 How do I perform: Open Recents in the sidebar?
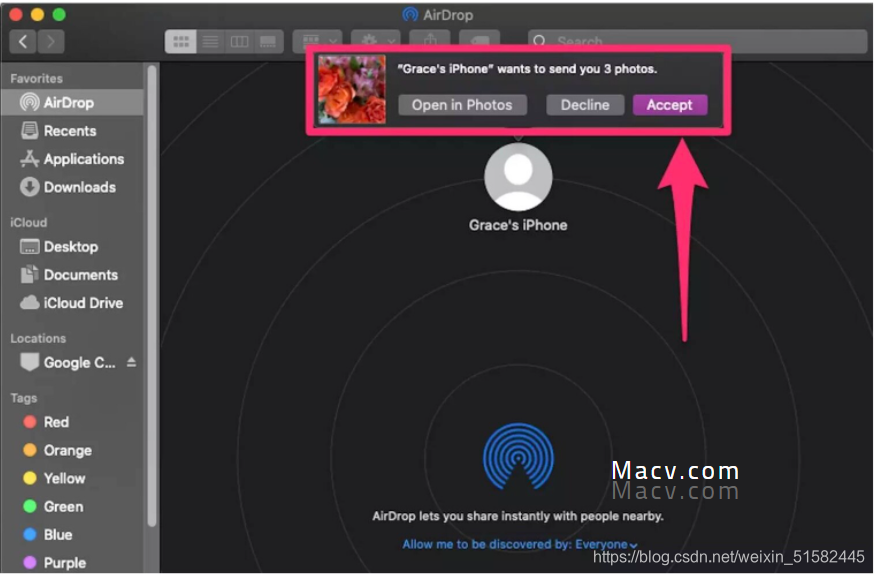pos(72,131)
